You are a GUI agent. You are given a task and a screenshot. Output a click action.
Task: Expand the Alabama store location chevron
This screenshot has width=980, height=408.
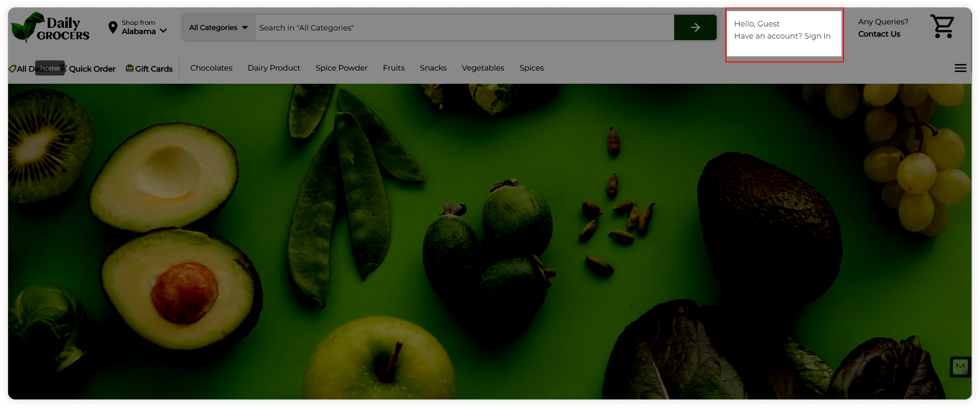tap(163, 31)
